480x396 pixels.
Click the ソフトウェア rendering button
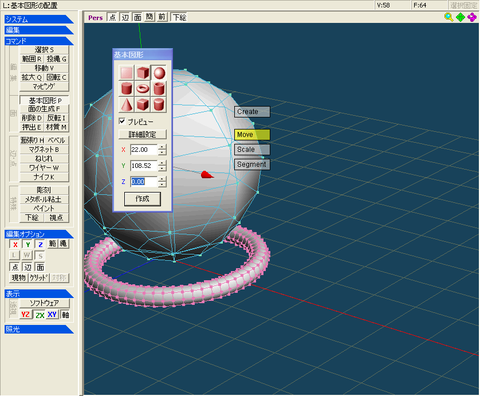pos(44,303)
